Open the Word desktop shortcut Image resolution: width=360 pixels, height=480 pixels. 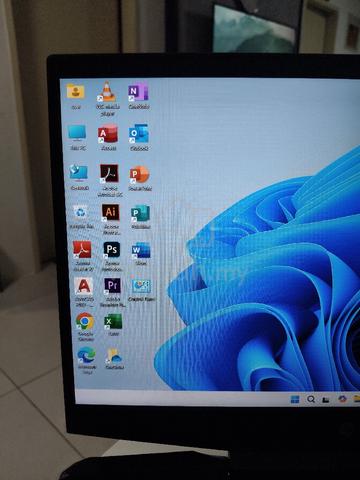click(x=141, y=250)
